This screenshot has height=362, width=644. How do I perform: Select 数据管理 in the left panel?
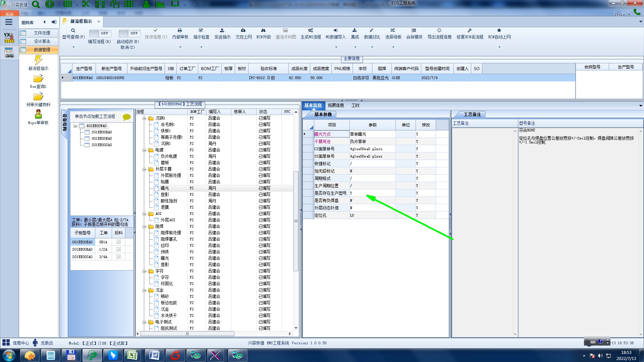[42, 50]
